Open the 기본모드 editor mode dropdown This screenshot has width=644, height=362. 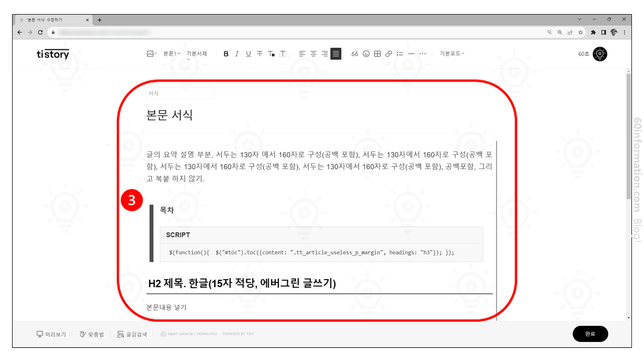(x=452, y=54)
